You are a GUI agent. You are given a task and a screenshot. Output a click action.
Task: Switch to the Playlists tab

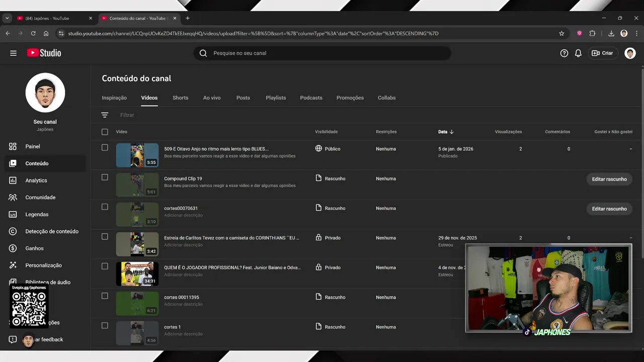[276, 98]
